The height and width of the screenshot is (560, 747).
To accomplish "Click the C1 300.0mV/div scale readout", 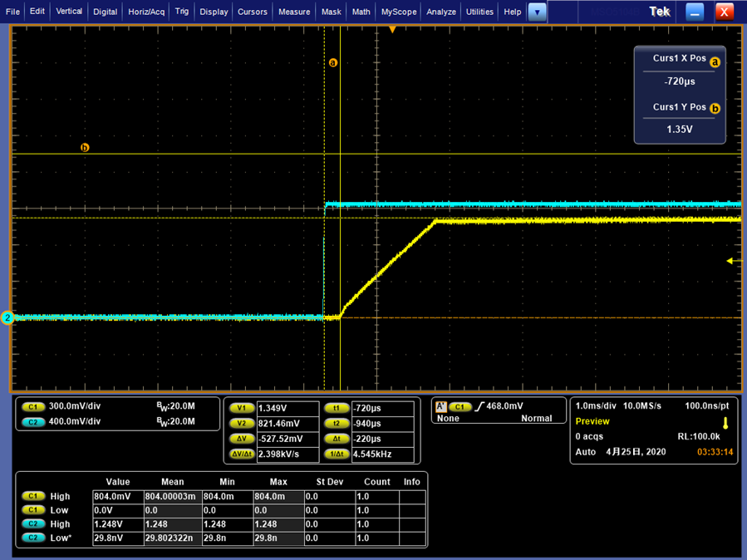I will click(75, 406).
